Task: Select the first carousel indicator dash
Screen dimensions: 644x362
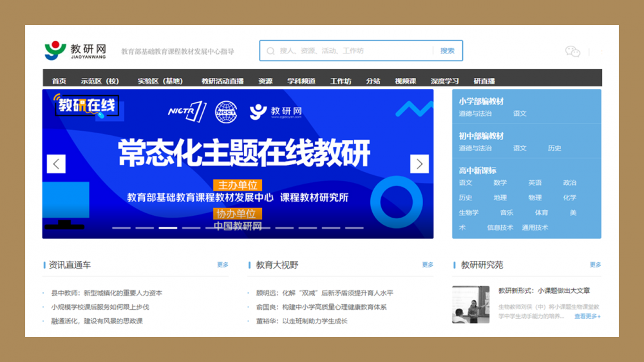Action: point(121,228)
